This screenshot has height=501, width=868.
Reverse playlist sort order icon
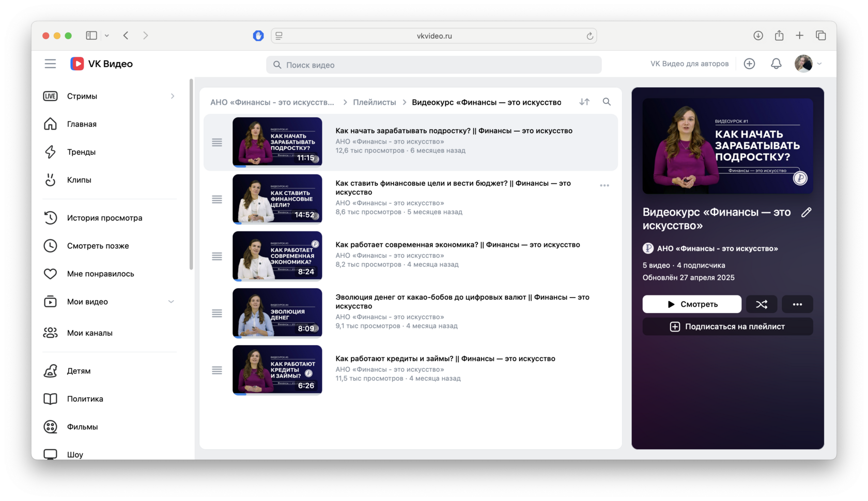[584, 102]
